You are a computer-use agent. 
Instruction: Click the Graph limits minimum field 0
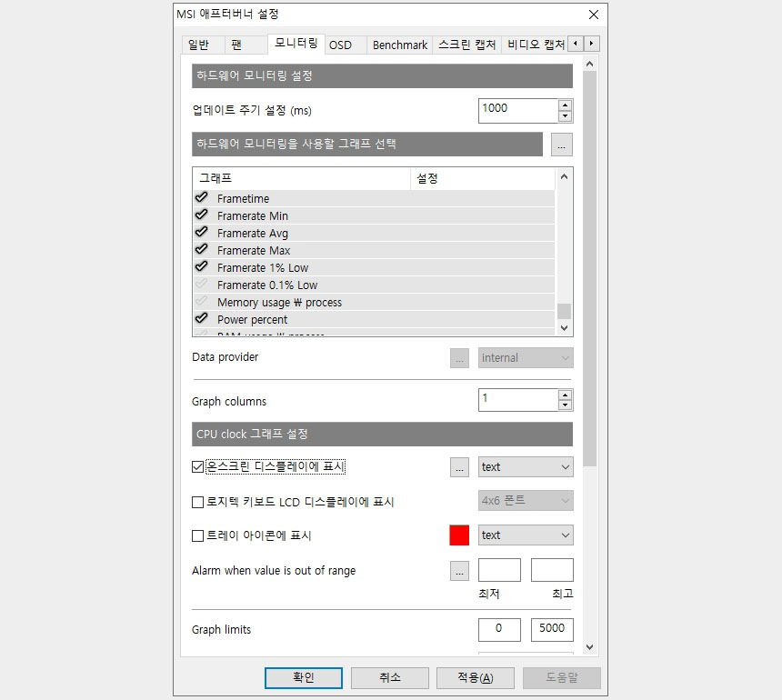point(499,630)
